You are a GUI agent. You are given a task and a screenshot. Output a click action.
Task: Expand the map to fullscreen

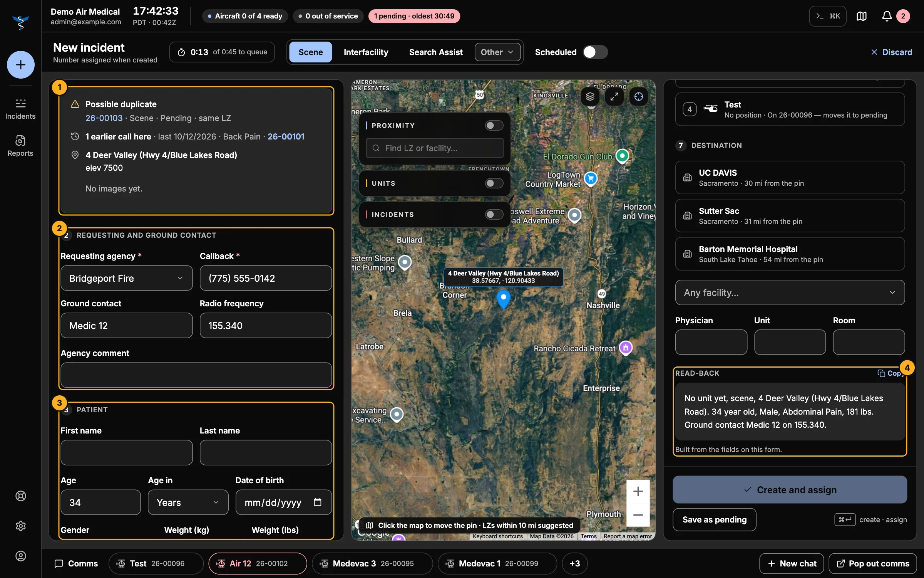pos(614,96)
